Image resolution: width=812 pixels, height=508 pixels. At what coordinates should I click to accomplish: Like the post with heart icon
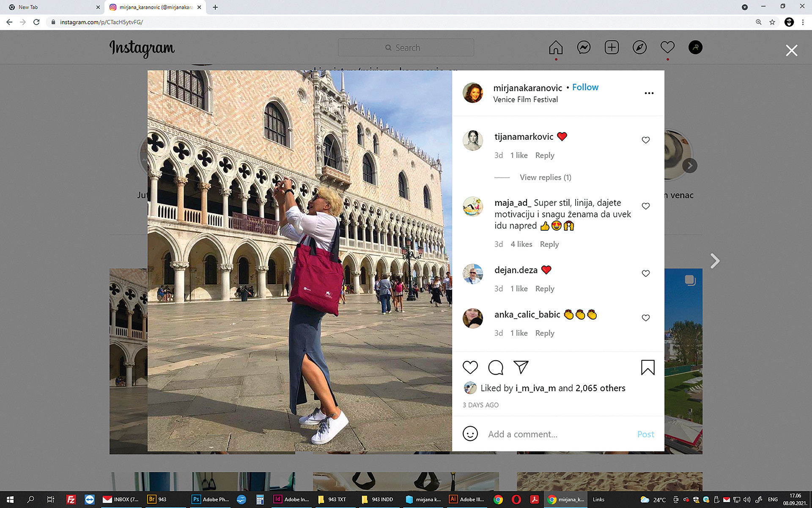470,367
